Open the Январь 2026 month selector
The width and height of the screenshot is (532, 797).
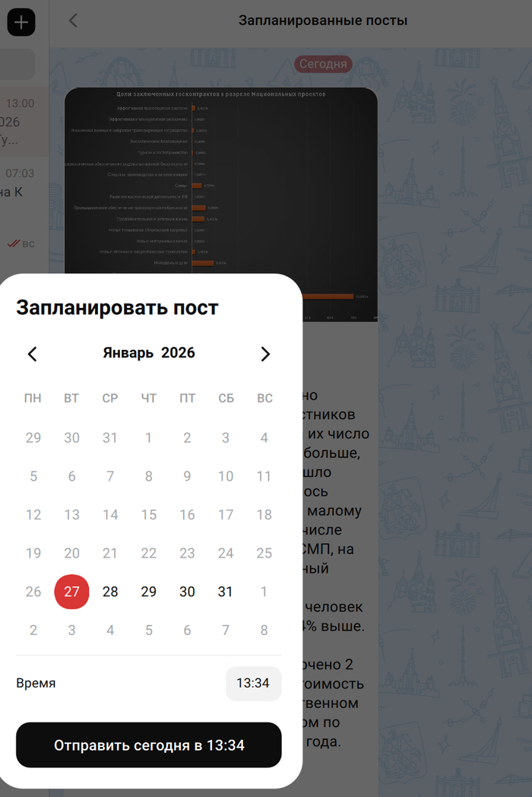[149, 353]
